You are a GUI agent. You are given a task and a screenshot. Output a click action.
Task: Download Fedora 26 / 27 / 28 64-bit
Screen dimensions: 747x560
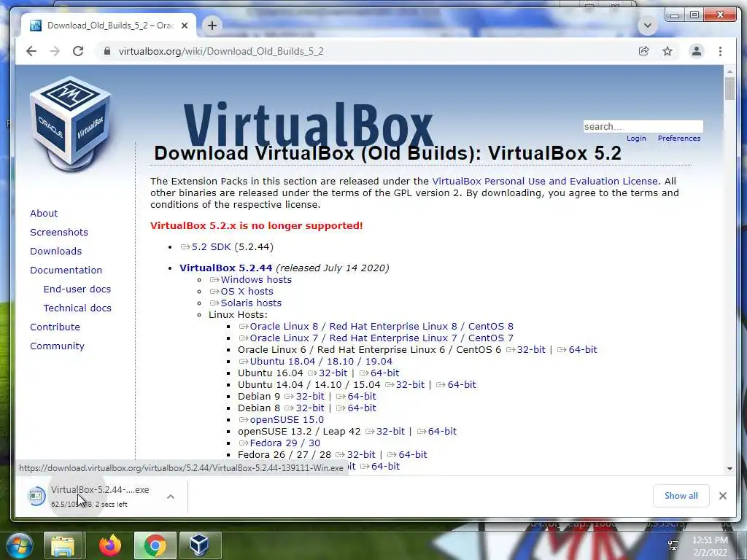407,455
